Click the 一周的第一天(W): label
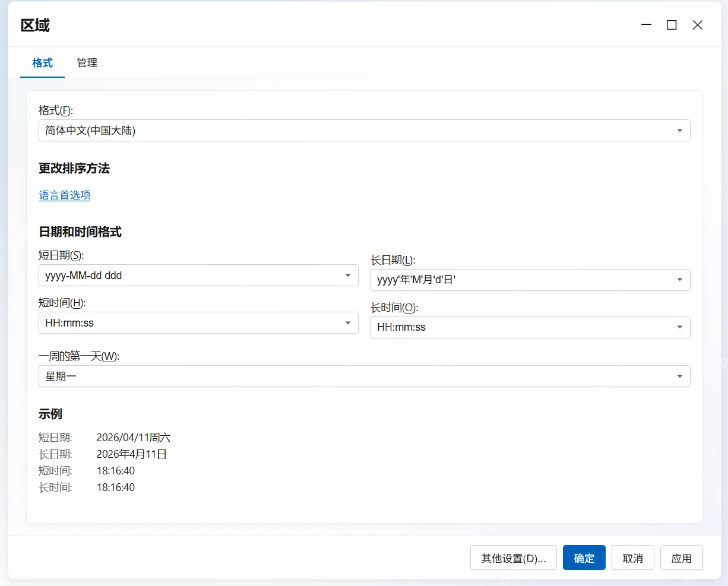 [x=79, y=356]
